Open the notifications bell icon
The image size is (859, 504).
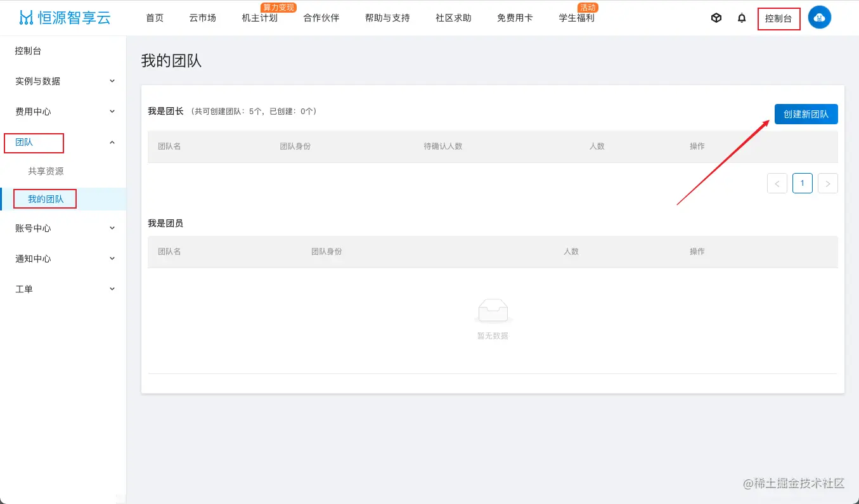point(742,18)
